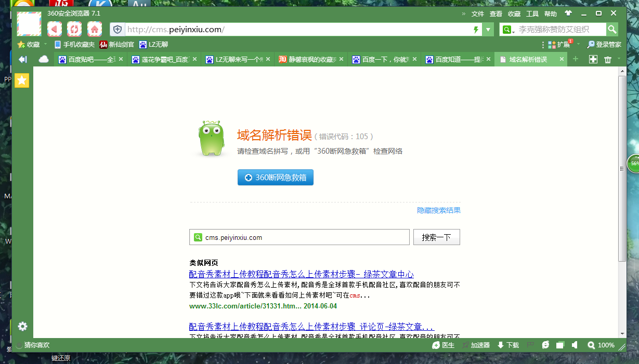639x364 pixels.
Task: Toggle the IE engine mode icon in status bar
Action: 546,345
